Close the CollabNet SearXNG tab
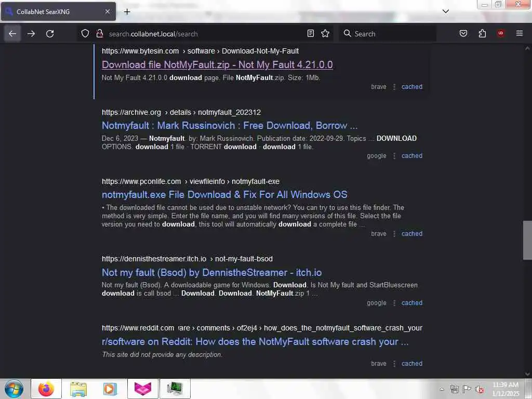This screenshot has width=532, height=399. (x=107, y=11)
